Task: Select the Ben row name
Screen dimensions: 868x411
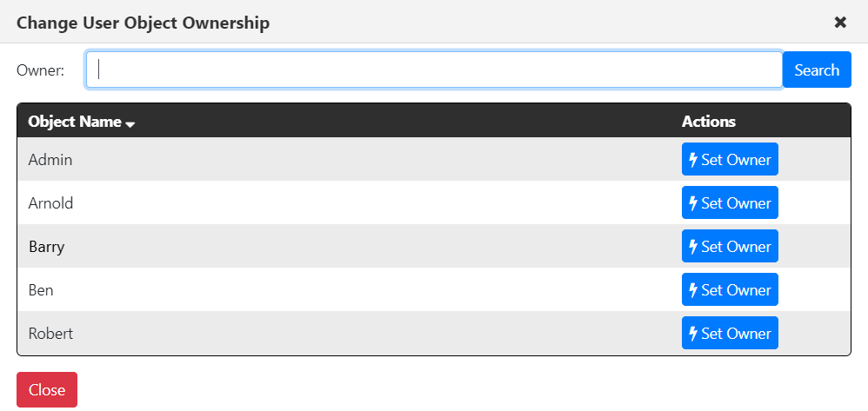Action: (x=41, y=290)
